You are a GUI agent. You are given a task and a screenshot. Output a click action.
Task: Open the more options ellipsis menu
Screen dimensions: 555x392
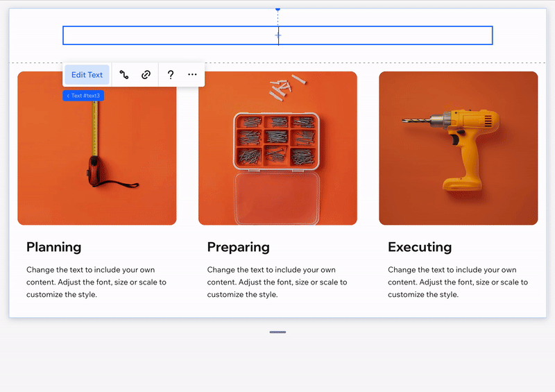coord(192,75)
